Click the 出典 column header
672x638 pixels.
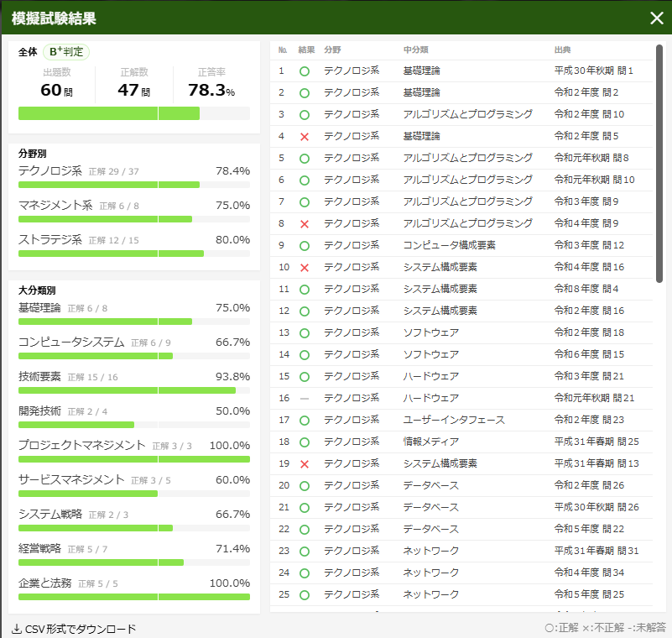click(562, 50)
